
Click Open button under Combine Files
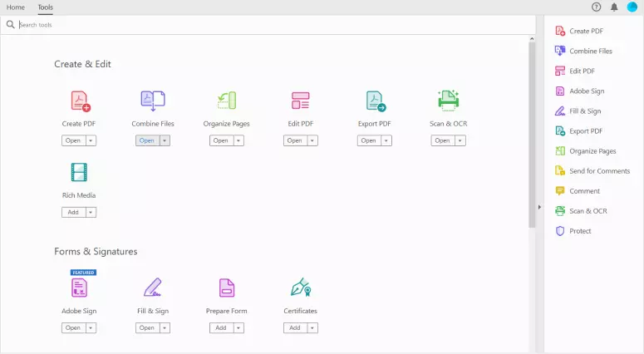[147, 140]
